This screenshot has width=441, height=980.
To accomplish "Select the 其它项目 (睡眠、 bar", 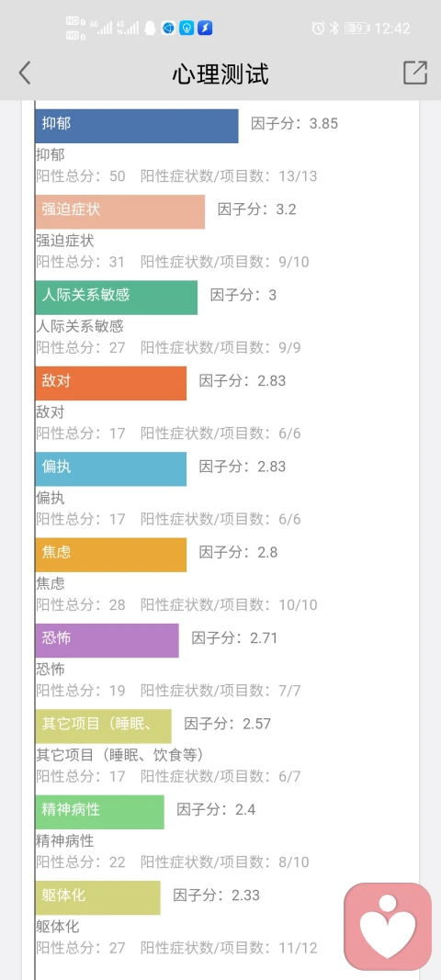I will (103, 727).
